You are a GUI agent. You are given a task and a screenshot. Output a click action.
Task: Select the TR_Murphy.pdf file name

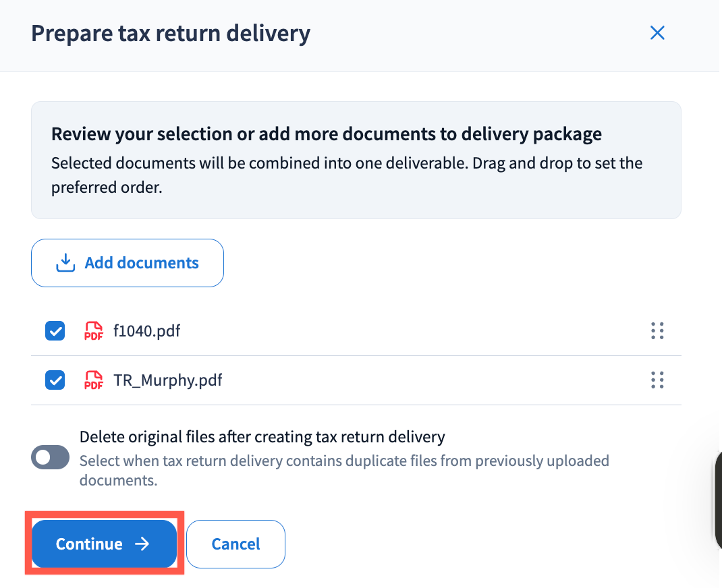click(x=168, y=380)
